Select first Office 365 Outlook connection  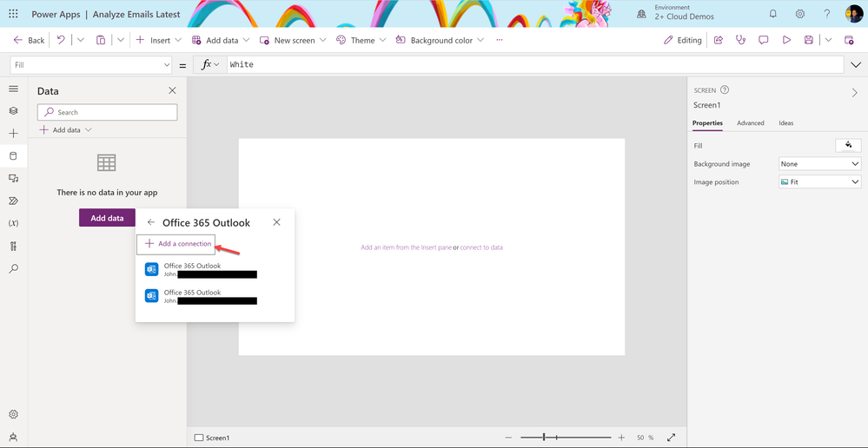201,269
